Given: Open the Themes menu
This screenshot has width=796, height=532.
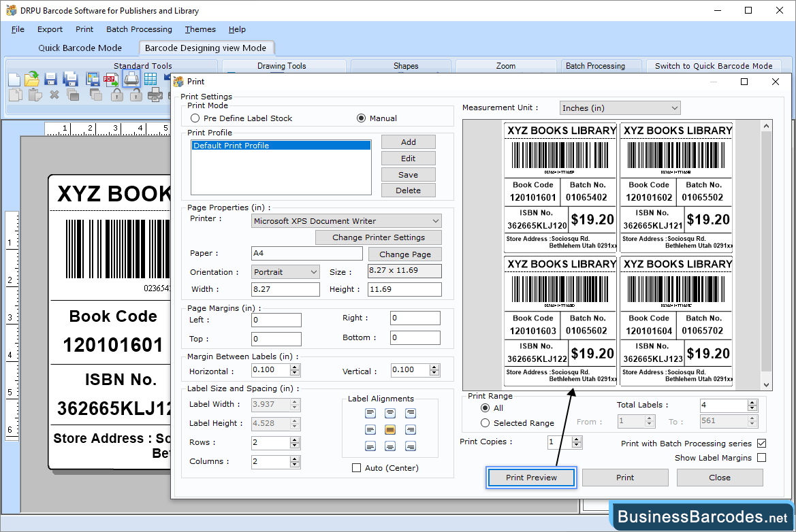Looking at the screenshot, I should click(x=200, y=29).
